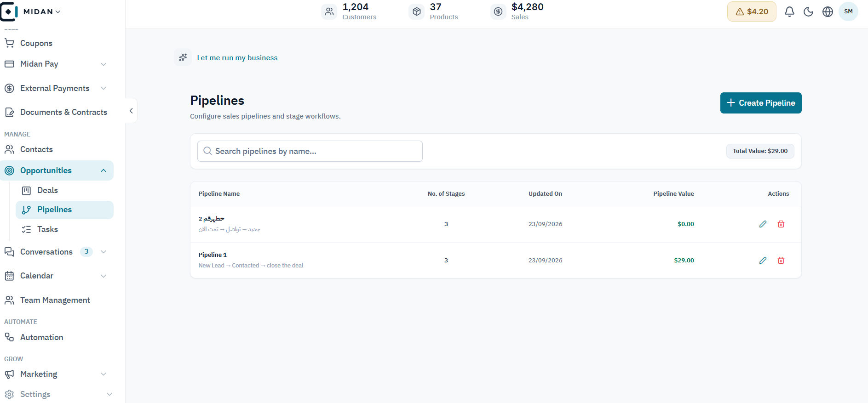
Task: Open the SM user avatar menu
Action: point(848,11)
